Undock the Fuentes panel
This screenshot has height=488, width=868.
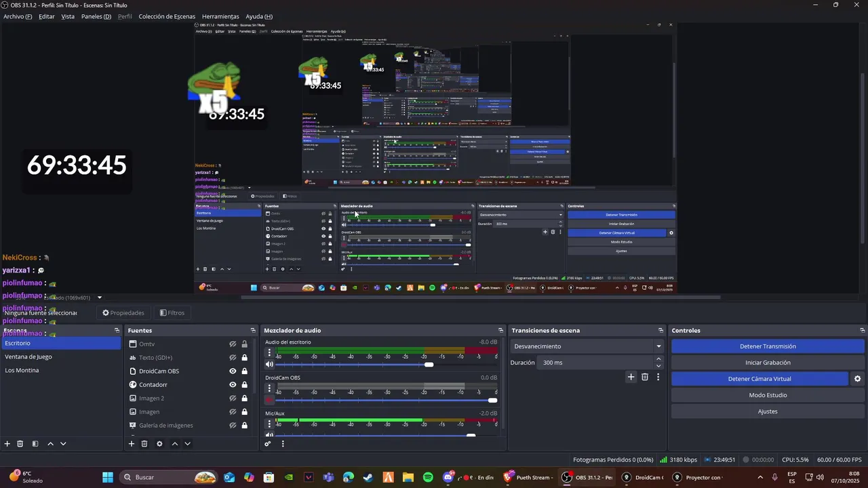pyautogui.click(x=253, y=331)
